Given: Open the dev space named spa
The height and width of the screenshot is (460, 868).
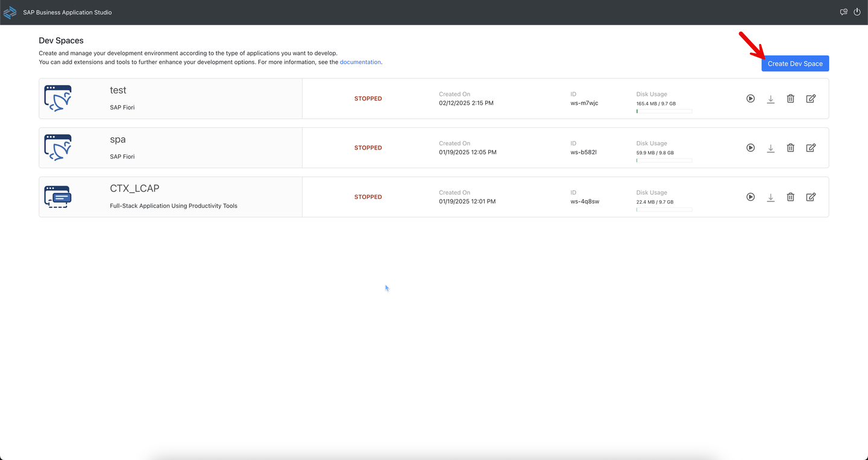Looking at the screenshot, I should [x=118, y=139].
